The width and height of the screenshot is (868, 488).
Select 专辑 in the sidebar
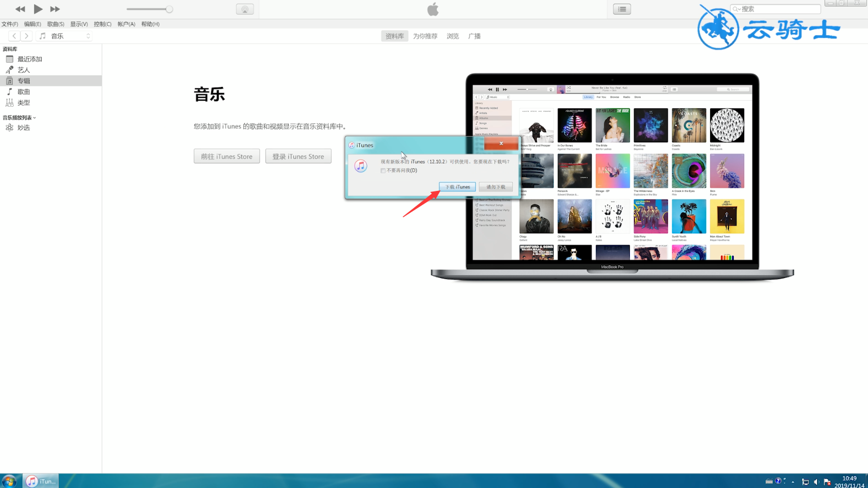tap(51, 81)
